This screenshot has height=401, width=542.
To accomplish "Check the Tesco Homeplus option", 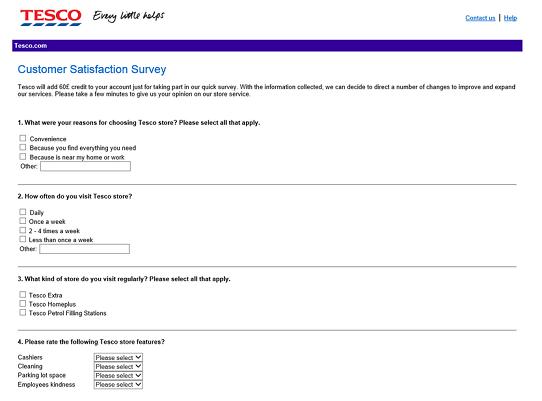I will pyautogui.click(x=22, y=304).
